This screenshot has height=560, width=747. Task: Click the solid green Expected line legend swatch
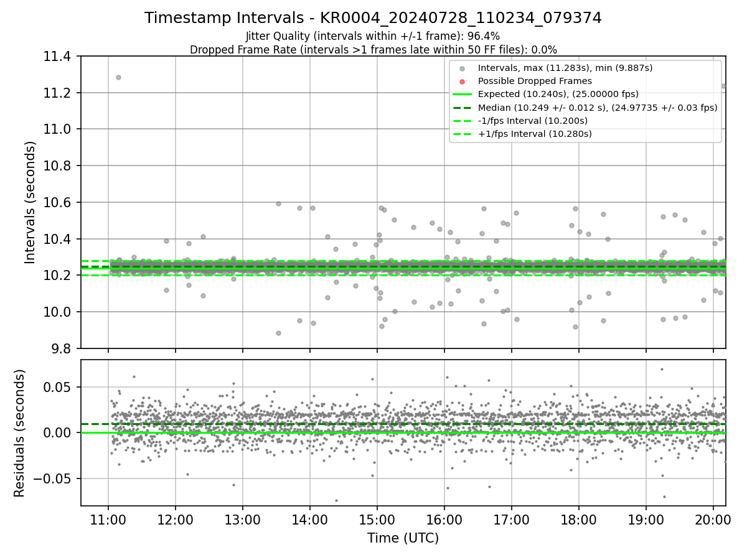pyautogui.click(x=462, y=95)
